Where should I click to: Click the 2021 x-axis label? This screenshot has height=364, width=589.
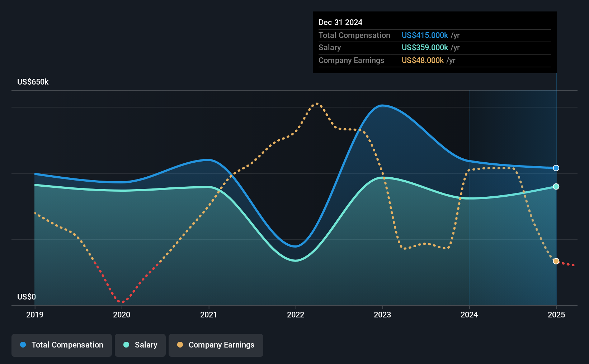[209, 315]
